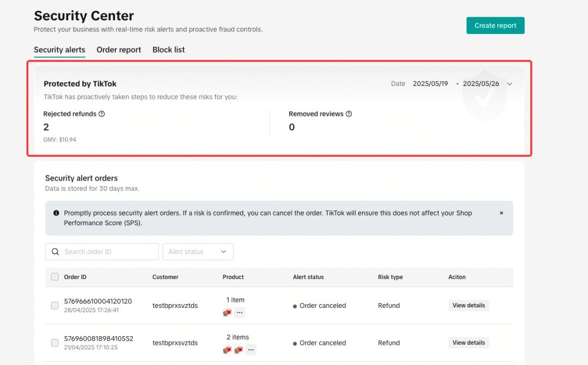Focus the Search order ID field
The image size is (588, 365).
(102, 252)
